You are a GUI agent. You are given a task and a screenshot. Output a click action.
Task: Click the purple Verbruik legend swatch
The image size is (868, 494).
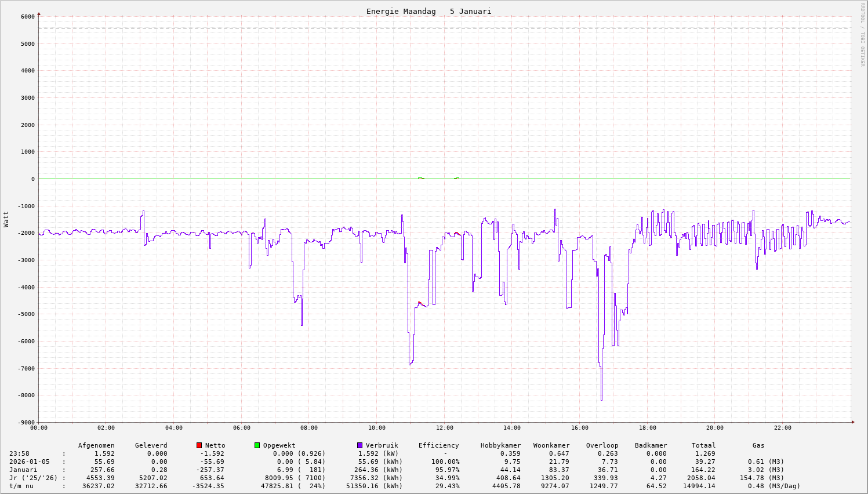click(359, 445)
